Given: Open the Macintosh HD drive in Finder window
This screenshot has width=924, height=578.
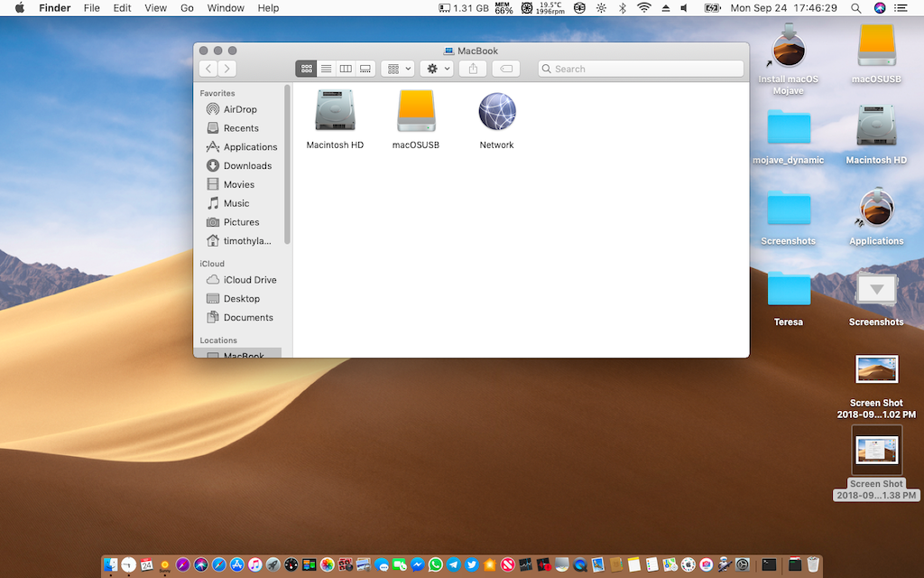Looking at the screenshot, I should tap(335, 110).
